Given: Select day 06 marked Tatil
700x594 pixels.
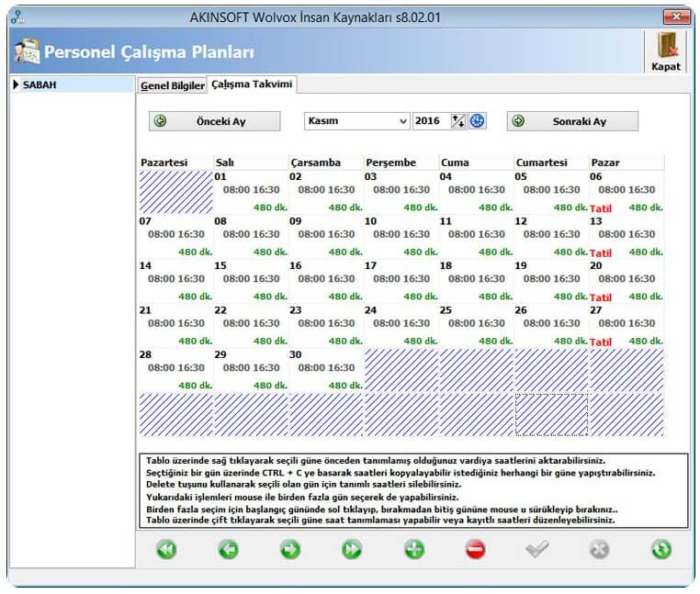Looking at the screenshot, I should [x=627, y=192].
